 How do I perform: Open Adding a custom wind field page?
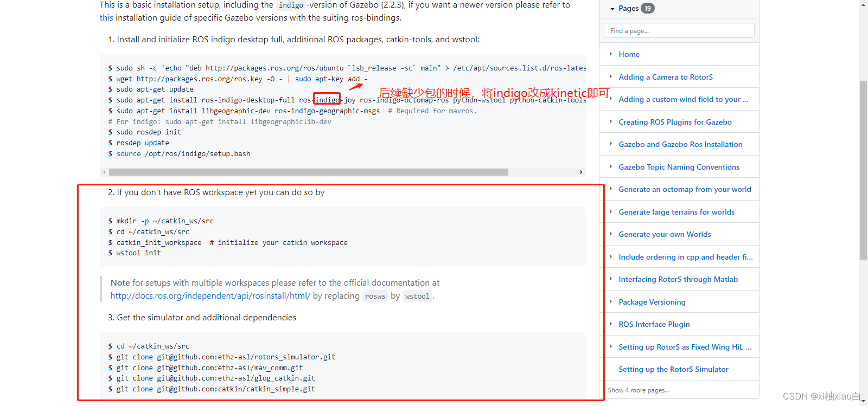click(x=684, y=99)
